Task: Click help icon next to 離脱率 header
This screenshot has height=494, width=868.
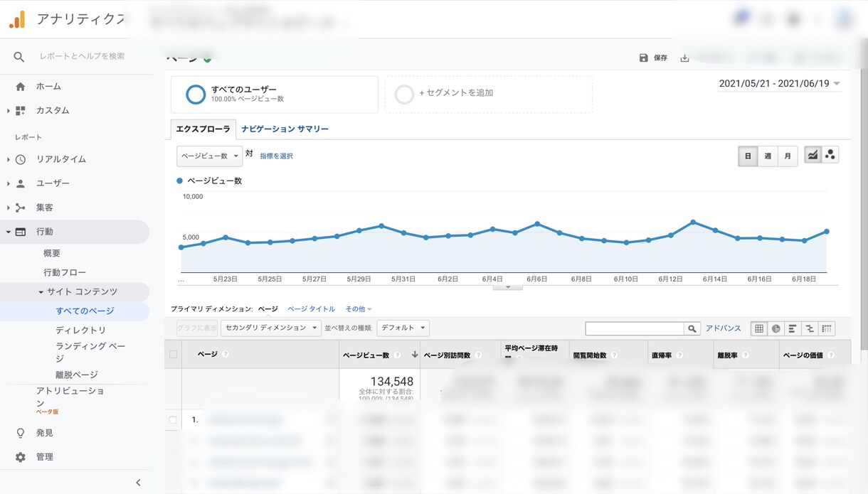Action: (x=745, y=355)
